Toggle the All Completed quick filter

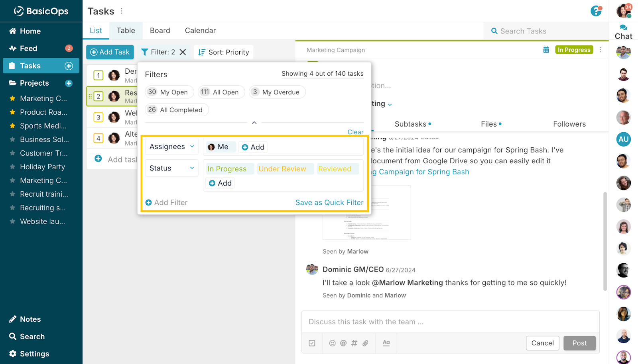pos(177,110)
